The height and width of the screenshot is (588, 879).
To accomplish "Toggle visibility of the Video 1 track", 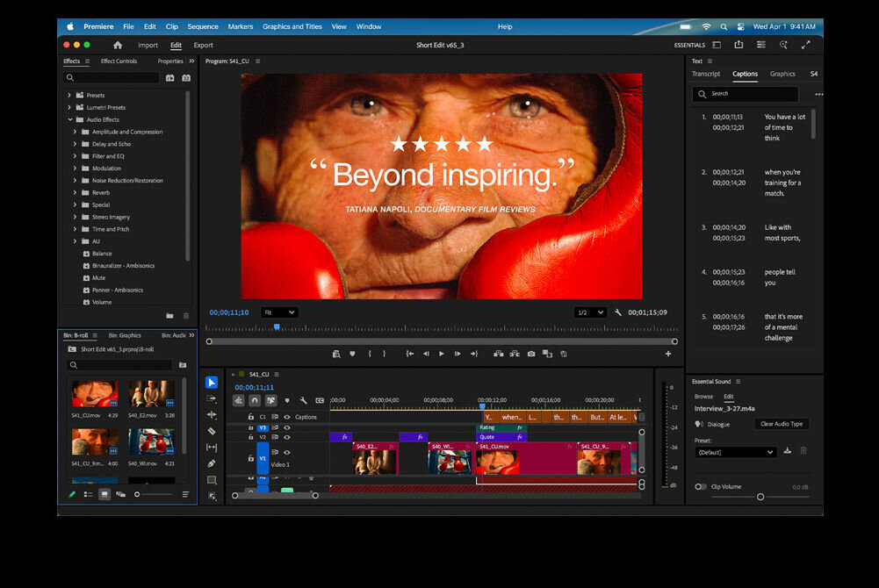I will tap(287, 453).
